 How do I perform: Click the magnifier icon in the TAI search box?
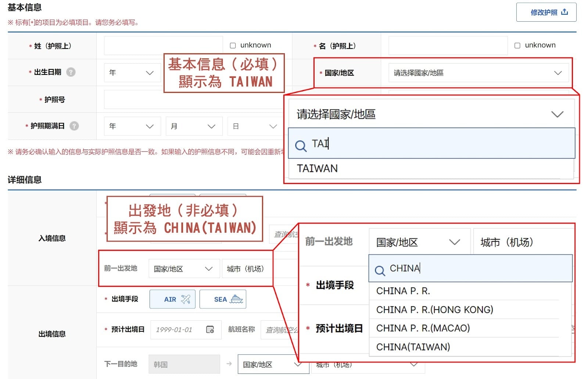[x=301, y=146]
